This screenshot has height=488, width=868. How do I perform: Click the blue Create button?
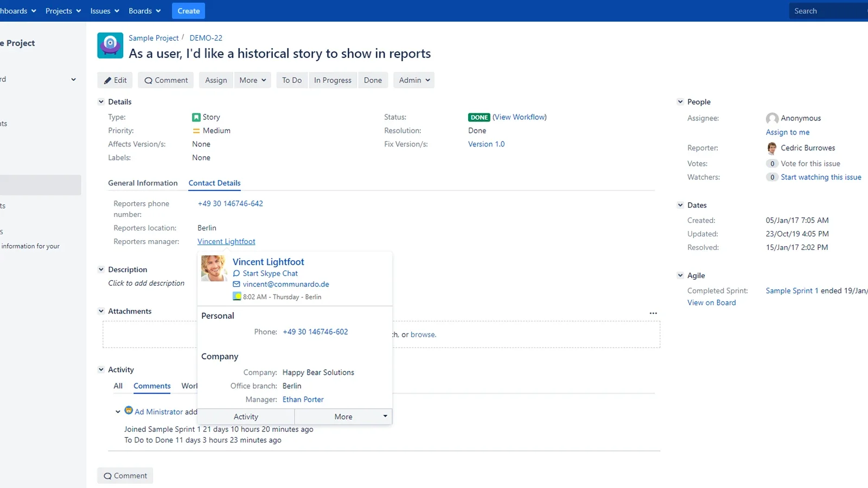pyautogui.click(x=188, y=11)
